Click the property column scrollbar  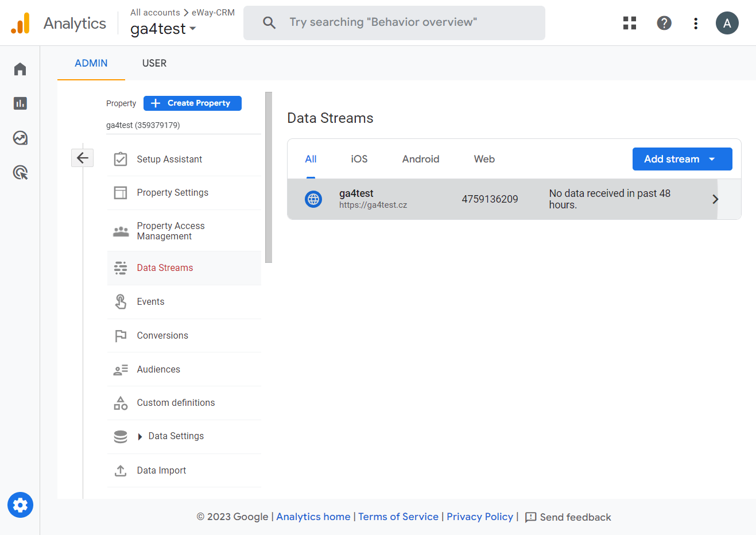(x=269, y=177)
